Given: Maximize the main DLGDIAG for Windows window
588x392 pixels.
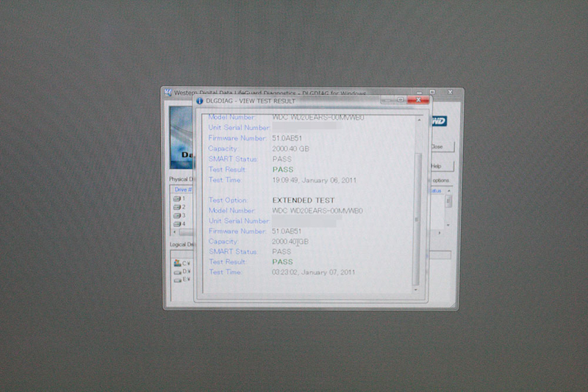Looking at the screenshot, I should click(x=432, y=92).
